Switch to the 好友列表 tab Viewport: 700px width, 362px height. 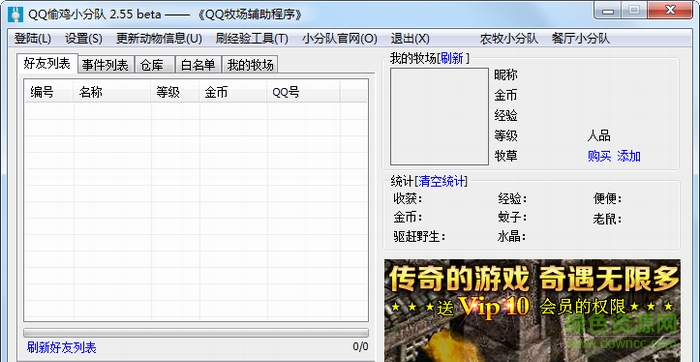(47, 63)
